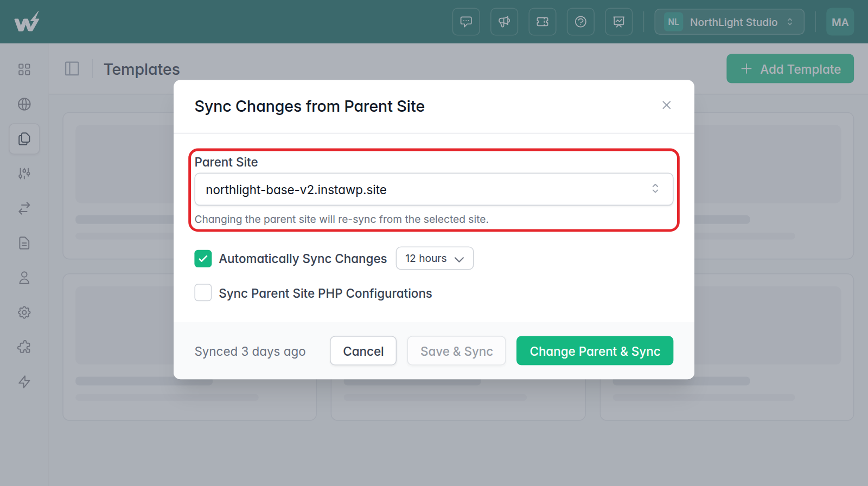Click the presentation board icon in the header
The width and height of the screenshot is (868, 486).
point(619,22)
